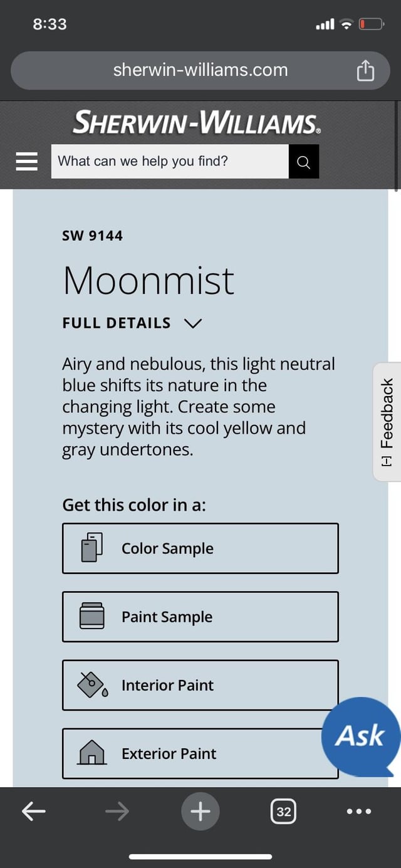
Task: Tap the search magnifier icon
Action: pyautogui.click(x=304, y=161)
